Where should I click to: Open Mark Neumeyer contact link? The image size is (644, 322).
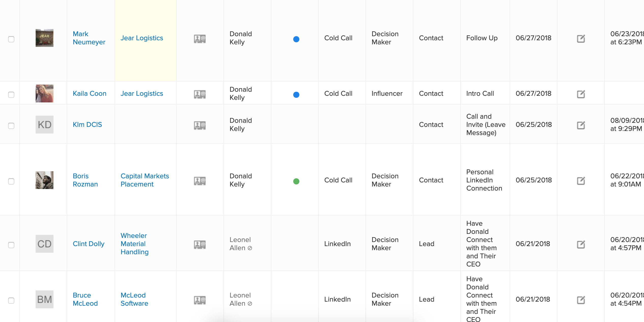click(x=89, y=38)
